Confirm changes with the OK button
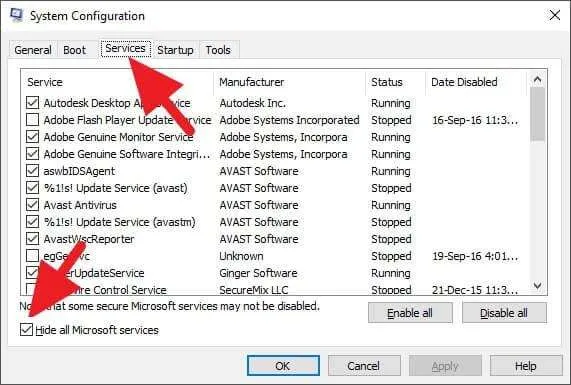571x385 pixels. 283,366
